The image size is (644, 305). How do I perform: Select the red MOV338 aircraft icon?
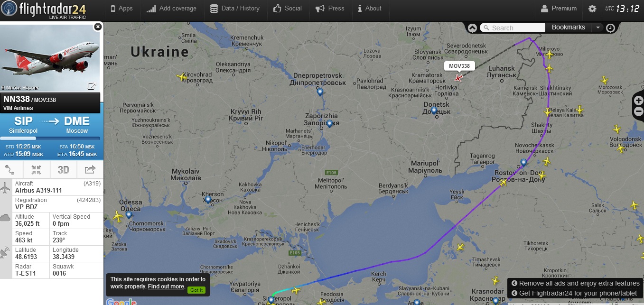(458, 78)
